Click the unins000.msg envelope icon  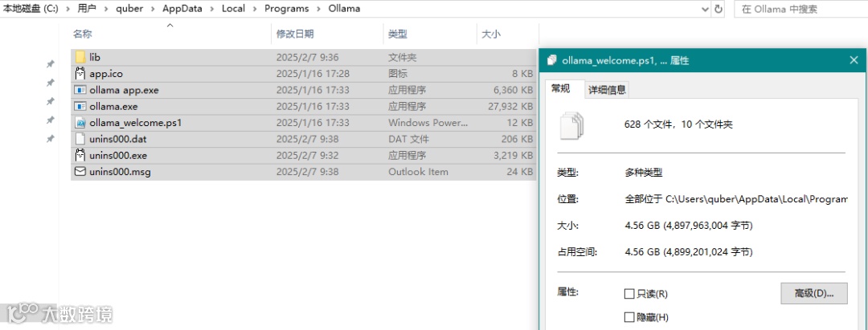coord(80,172)
